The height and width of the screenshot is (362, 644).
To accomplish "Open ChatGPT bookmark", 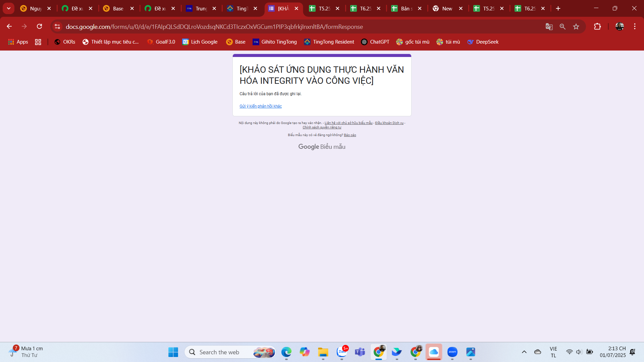I will 375,42.
